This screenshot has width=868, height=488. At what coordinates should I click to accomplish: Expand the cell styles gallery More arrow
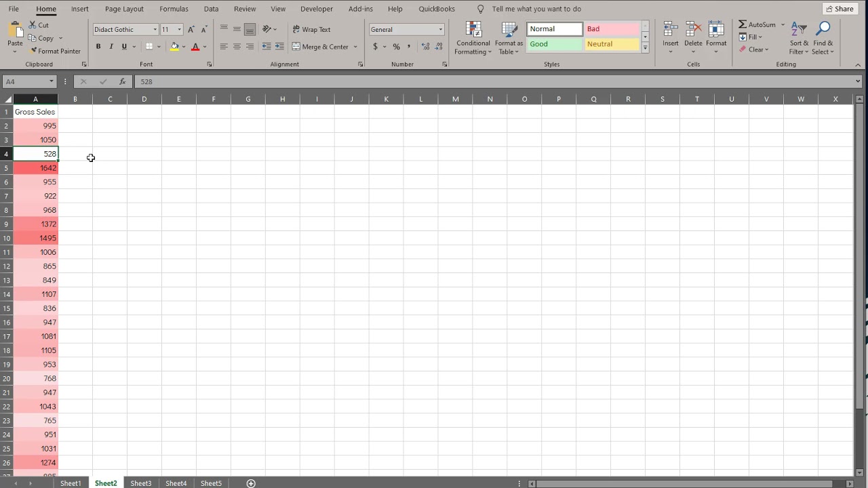[x=645, y=48]
